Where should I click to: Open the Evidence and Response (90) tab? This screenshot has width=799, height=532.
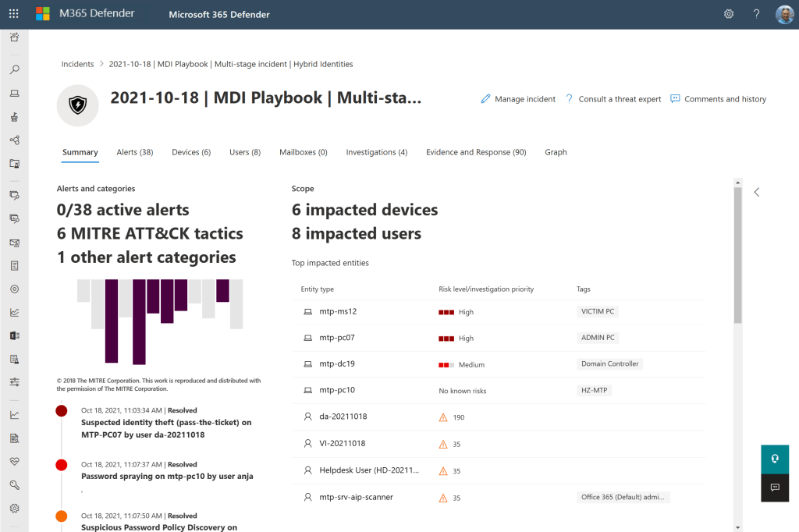pos(476,152)
